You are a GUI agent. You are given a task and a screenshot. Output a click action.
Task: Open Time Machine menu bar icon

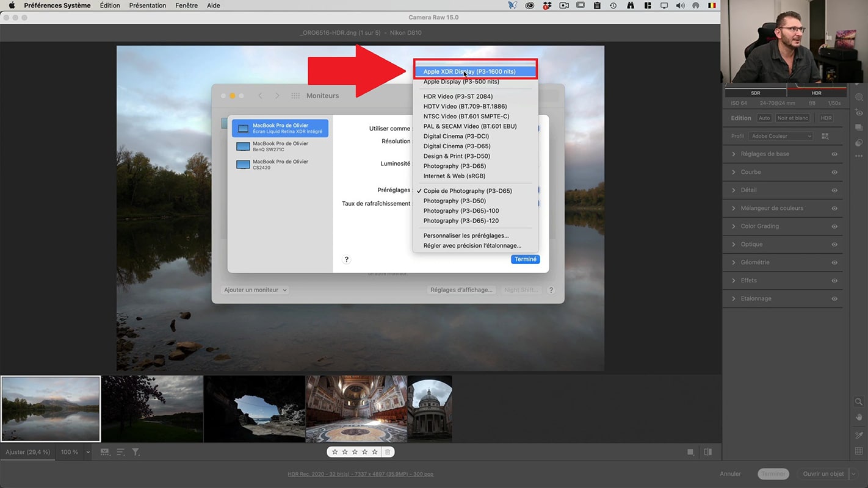613,5
